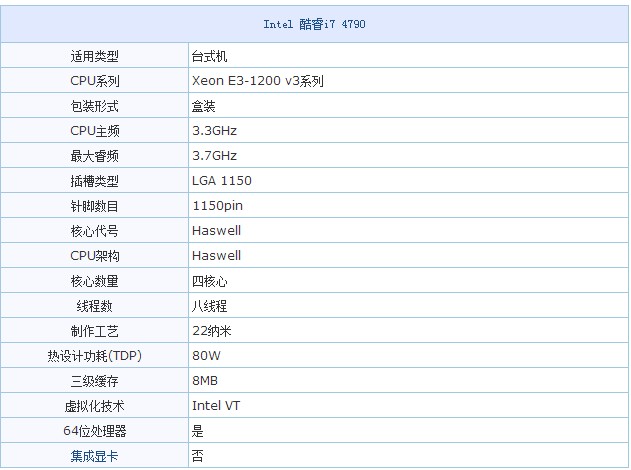
Task: Select the value 四核心
Action: 209,280
